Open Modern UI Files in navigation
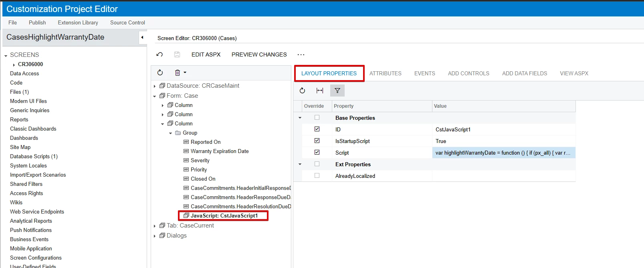This screenshot has width=644, height=268. (28, 101)
